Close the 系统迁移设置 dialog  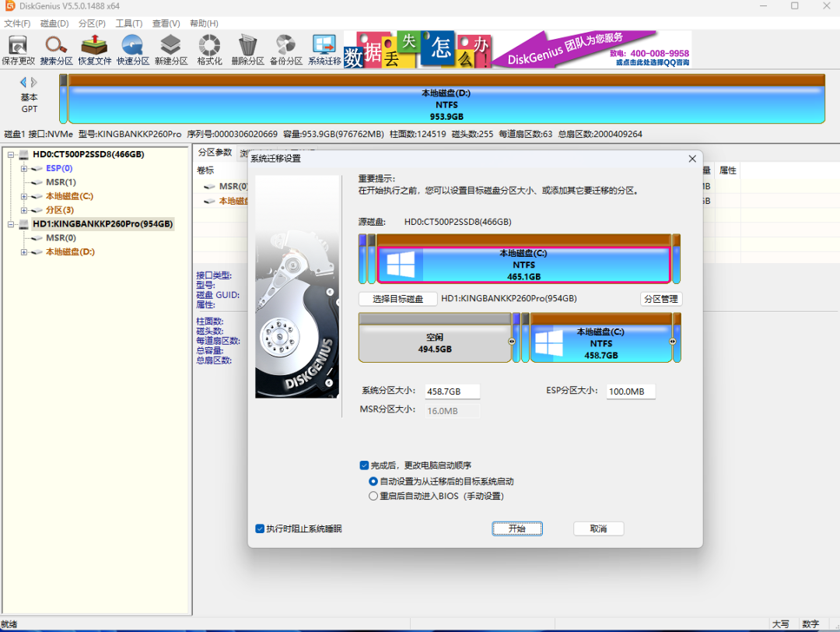point(692,159)
